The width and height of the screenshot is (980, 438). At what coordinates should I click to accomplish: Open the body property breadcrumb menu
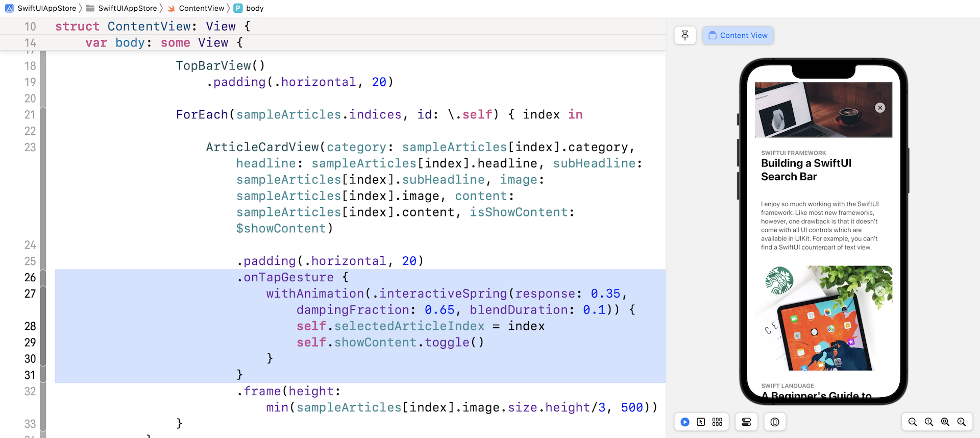[x=254, y=8]
